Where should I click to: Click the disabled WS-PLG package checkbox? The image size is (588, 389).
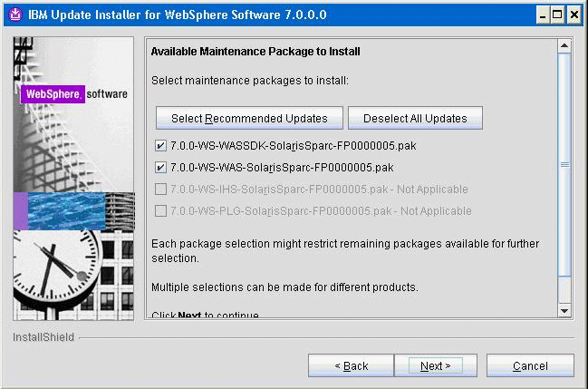click(160, 211)
